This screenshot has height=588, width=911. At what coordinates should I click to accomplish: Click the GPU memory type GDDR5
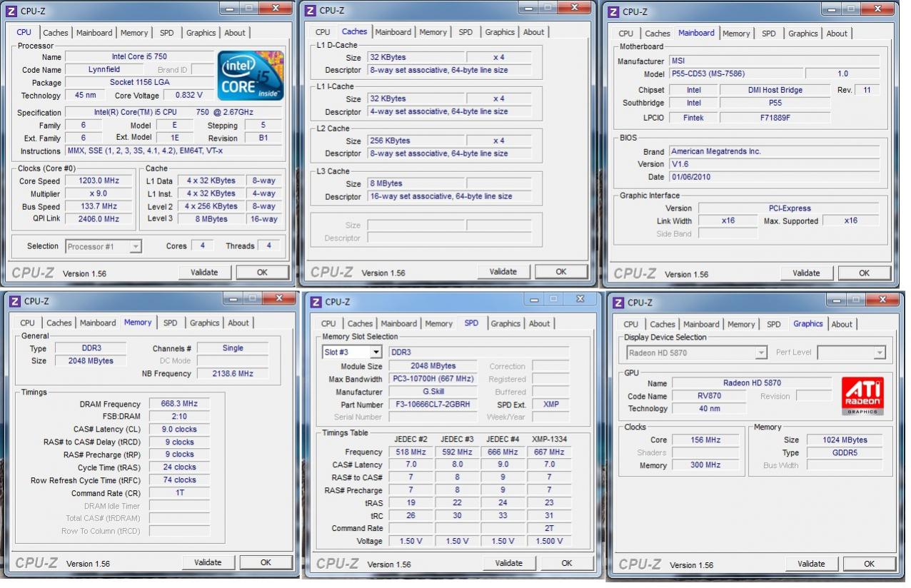pyautogui.click(x=843, y=453)
